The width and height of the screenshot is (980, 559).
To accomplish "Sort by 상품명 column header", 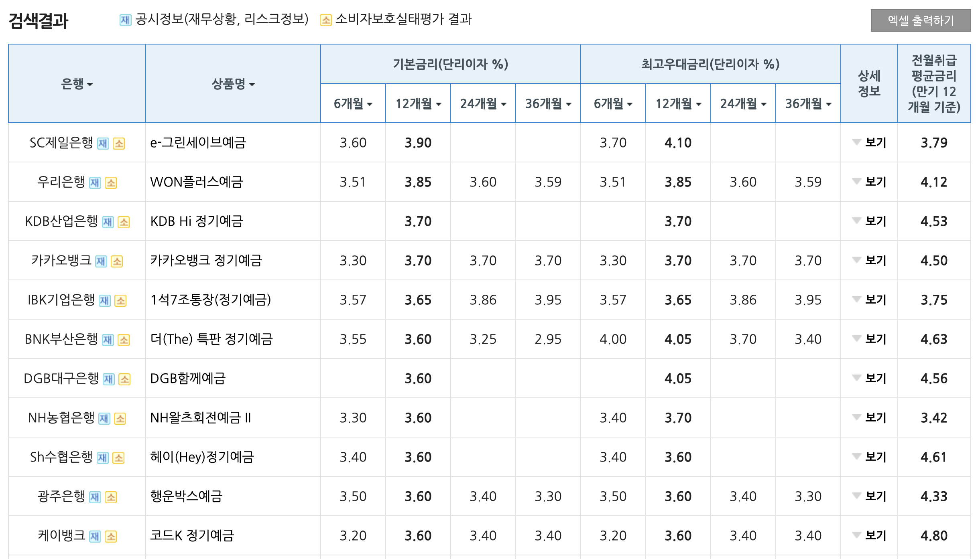I will [x=233, y=84].
